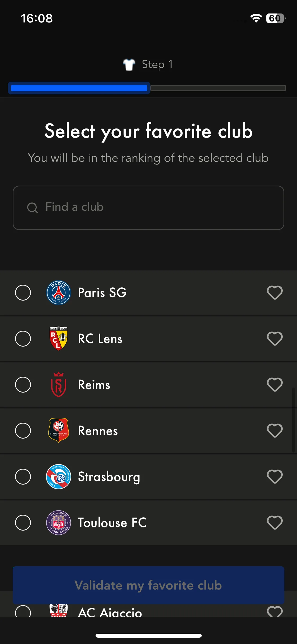Like Rennes using its heart icon
This screenshot has height=644, width=297.
point(275,431)
